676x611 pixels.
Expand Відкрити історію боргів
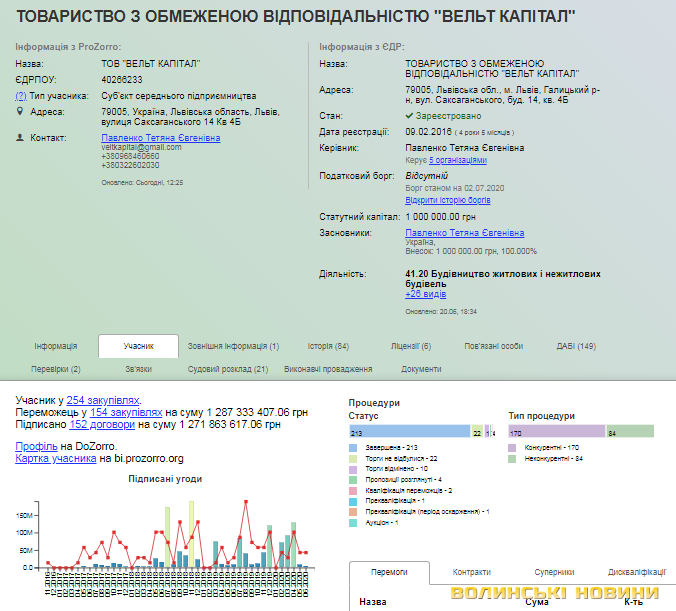(x=448, y=200)
